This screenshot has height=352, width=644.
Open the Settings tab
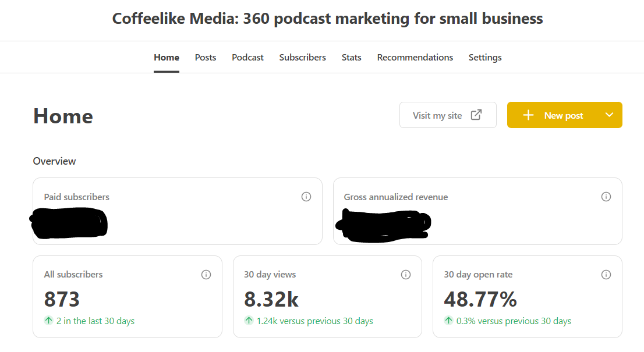(x=485, y=58)
